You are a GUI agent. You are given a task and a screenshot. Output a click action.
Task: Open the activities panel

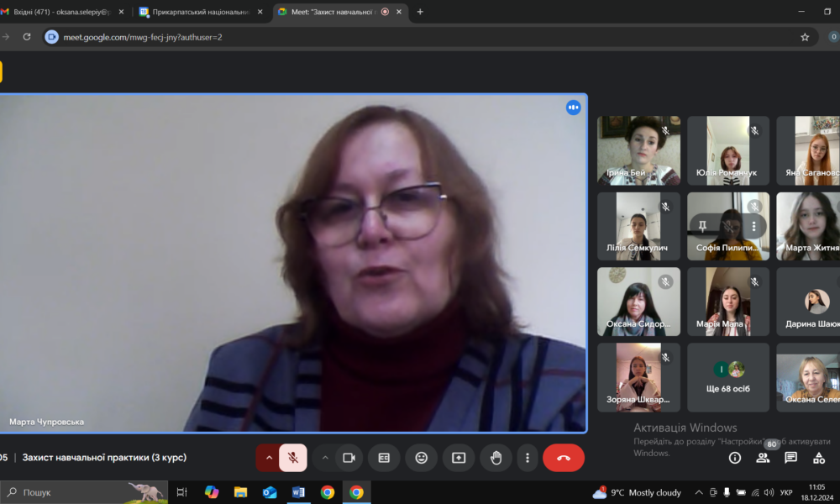(x=819, y=458)
